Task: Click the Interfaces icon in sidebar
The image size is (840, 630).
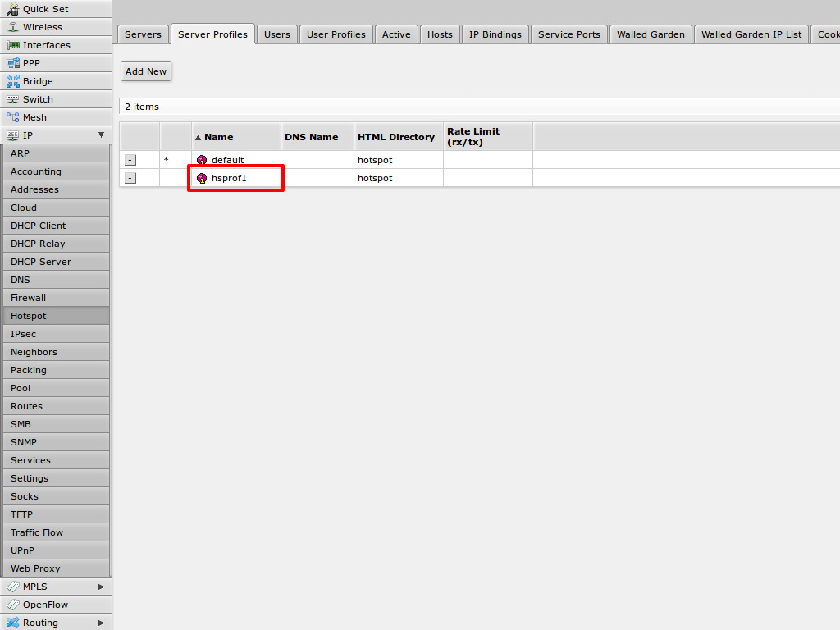Action: 12,45
